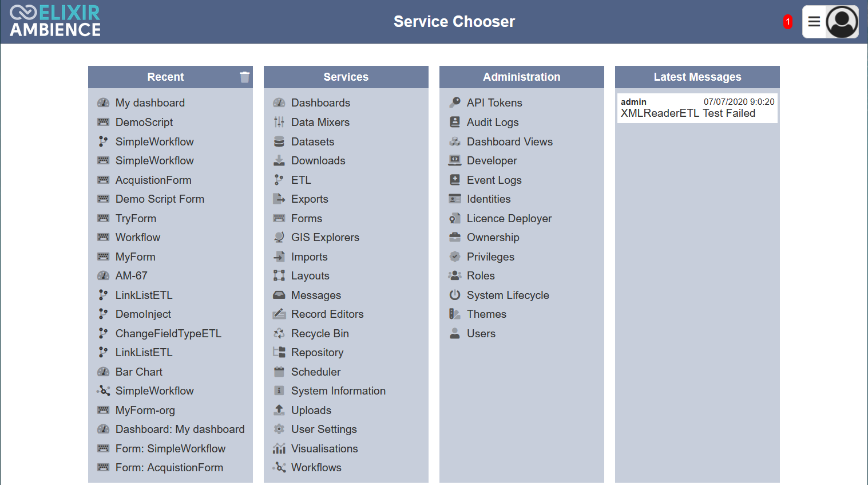Click the Recycle Bin icon
This screenshot has width=868, height=485.
point(279,333)
